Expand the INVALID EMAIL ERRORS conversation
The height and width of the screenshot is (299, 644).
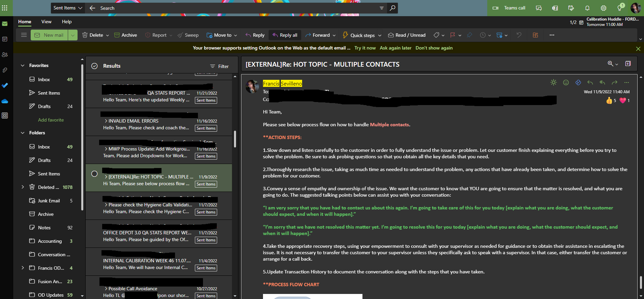[106, 121]
